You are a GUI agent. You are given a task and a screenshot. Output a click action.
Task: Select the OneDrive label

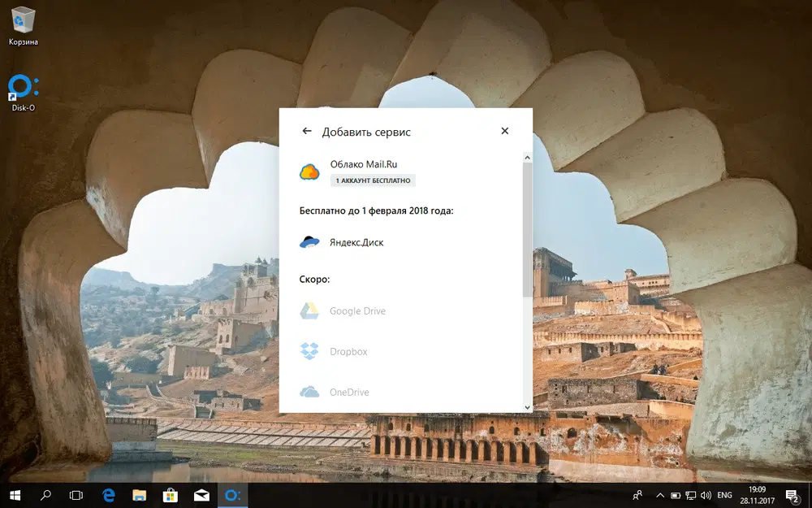point(349,393)
